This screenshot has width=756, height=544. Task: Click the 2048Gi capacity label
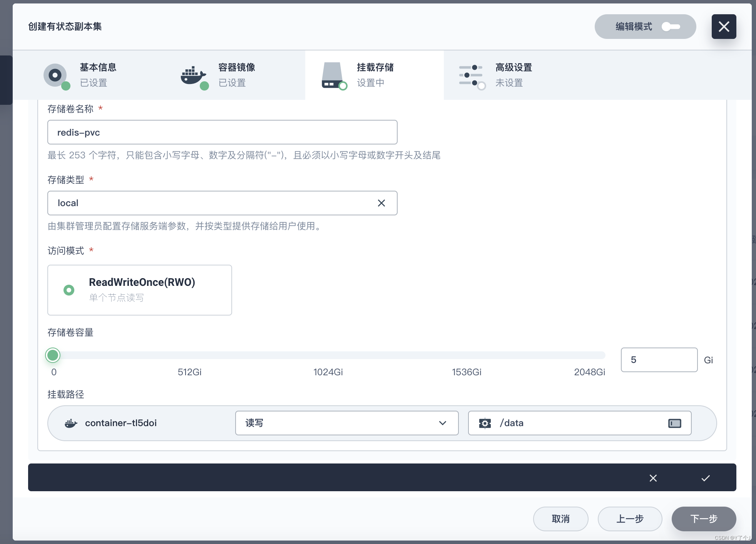point(589,372)
